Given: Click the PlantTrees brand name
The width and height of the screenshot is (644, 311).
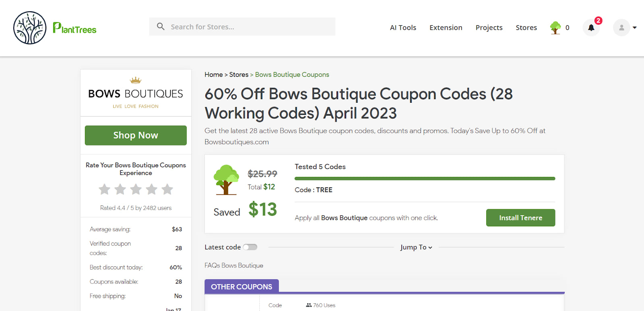Looking at the screenshot, I should click(74, 28).
